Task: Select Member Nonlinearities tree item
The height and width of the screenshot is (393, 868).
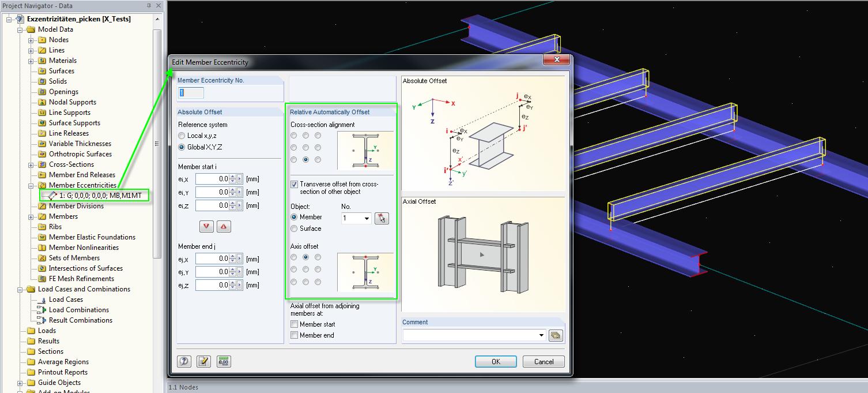Action: click(84, 248)
